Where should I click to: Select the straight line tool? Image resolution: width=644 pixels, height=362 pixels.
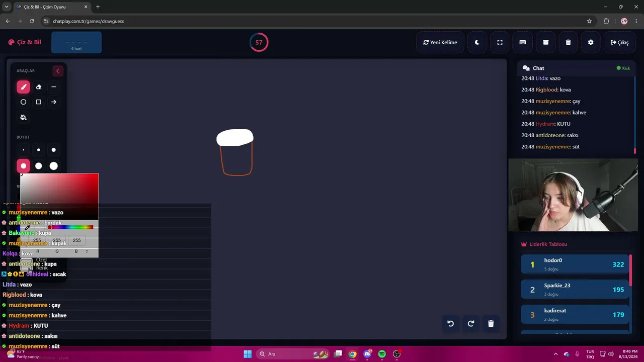[53, 87]
